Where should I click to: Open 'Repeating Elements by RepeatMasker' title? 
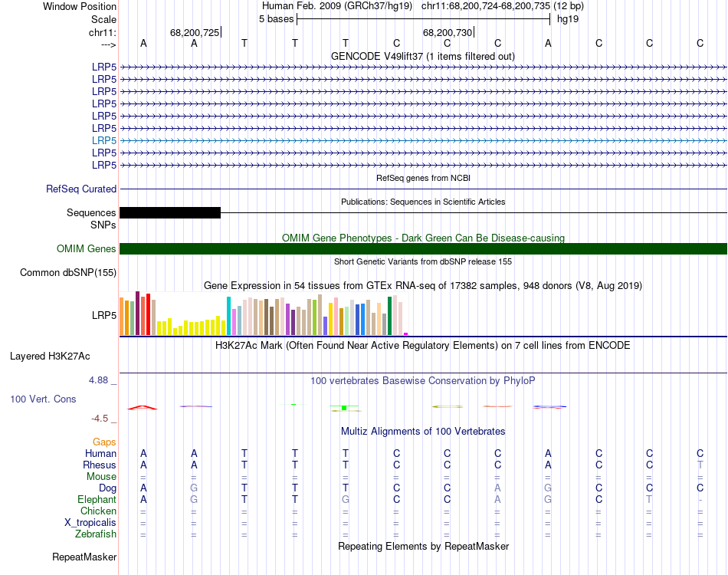423,546
